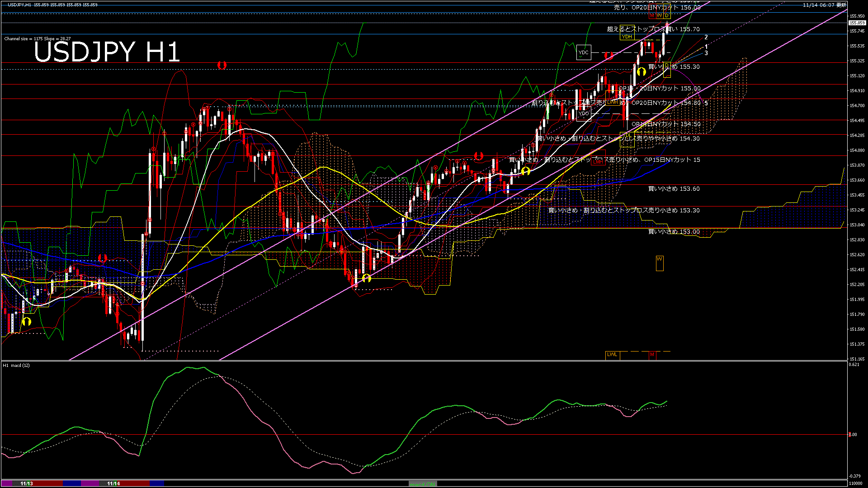Click the annotation ending in 154.30
Screen dimensions: 868x488
point(618,138)
